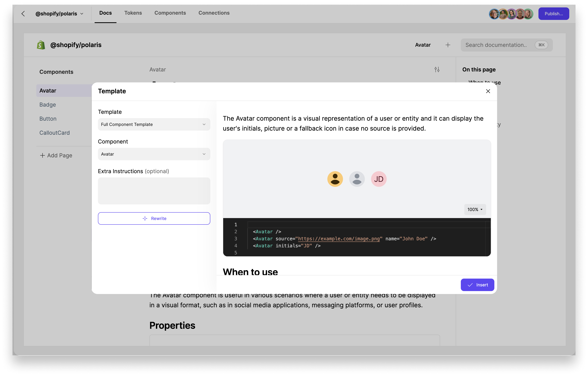Click the Publish button
This screenshot has height=376, width=588.
coord(554,14)
